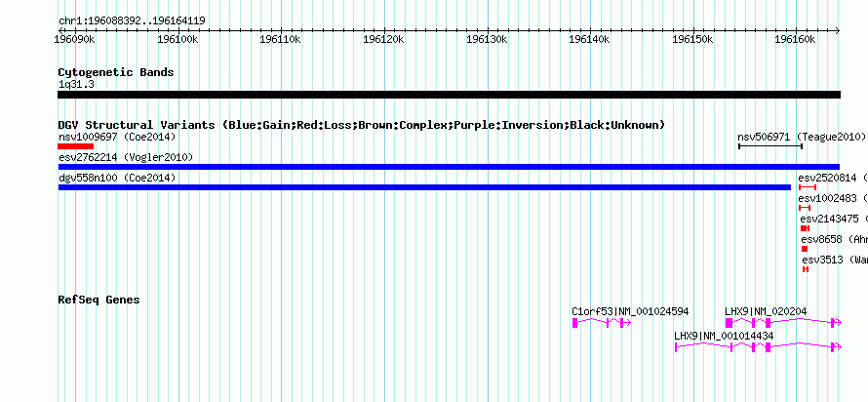The height and width of the screenshot is (402, 868).
Task: Open the esv3513 variant label
Action: (835, 260)
